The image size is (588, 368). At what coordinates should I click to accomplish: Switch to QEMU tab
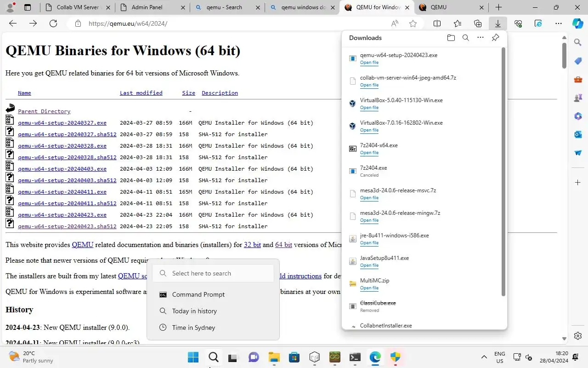click(x=452, y=7)
